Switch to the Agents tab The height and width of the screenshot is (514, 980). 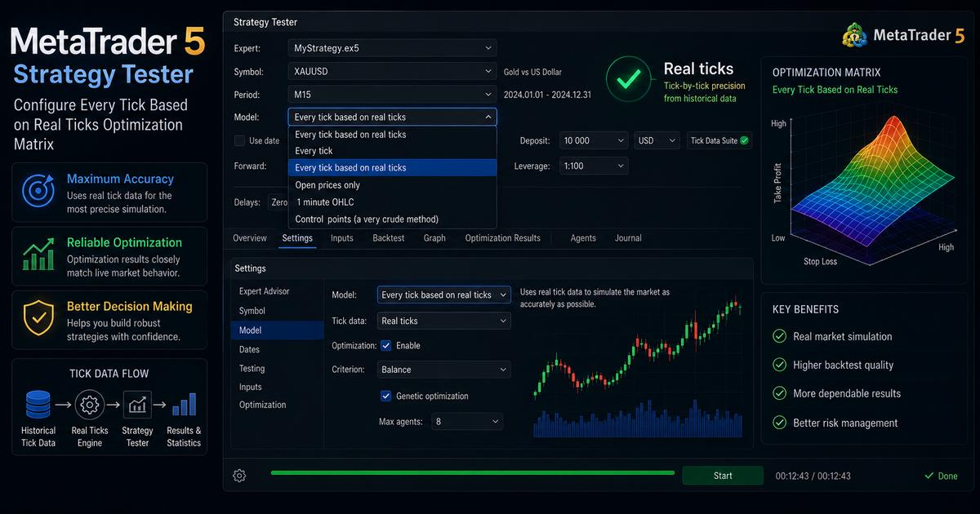[583, 238]
